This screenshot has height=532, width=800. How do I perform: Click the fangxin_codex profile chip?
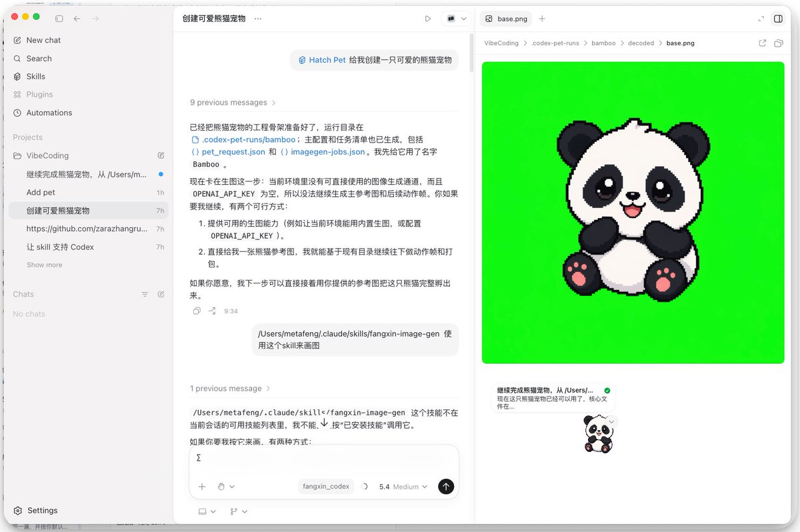point(326,487)
